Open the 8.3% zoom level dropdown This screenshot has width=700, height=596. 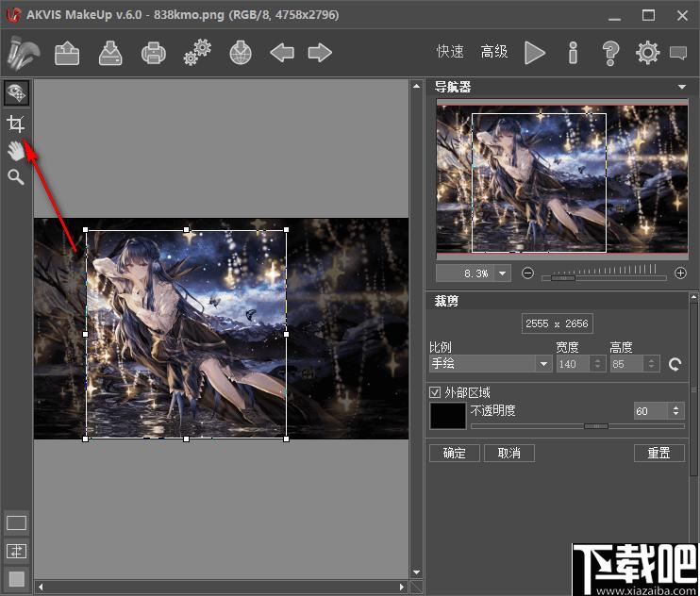502,273
